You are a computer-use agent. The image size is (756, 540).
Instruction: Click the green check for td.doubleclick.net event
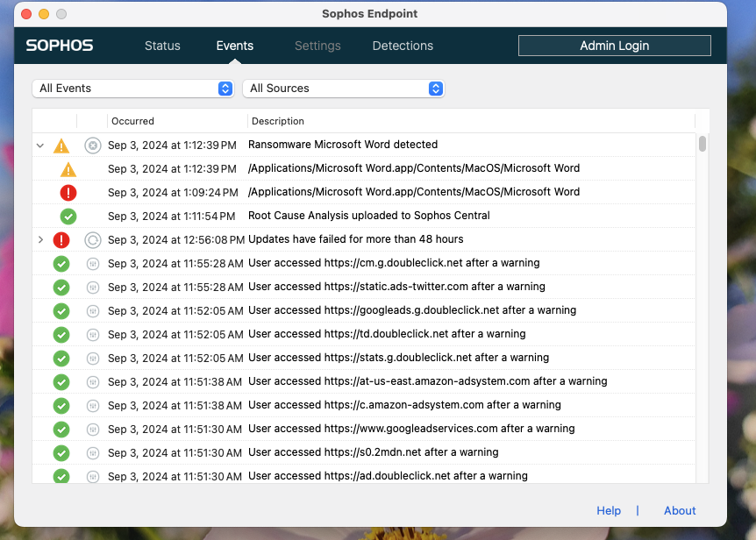(x=61, y=334)
